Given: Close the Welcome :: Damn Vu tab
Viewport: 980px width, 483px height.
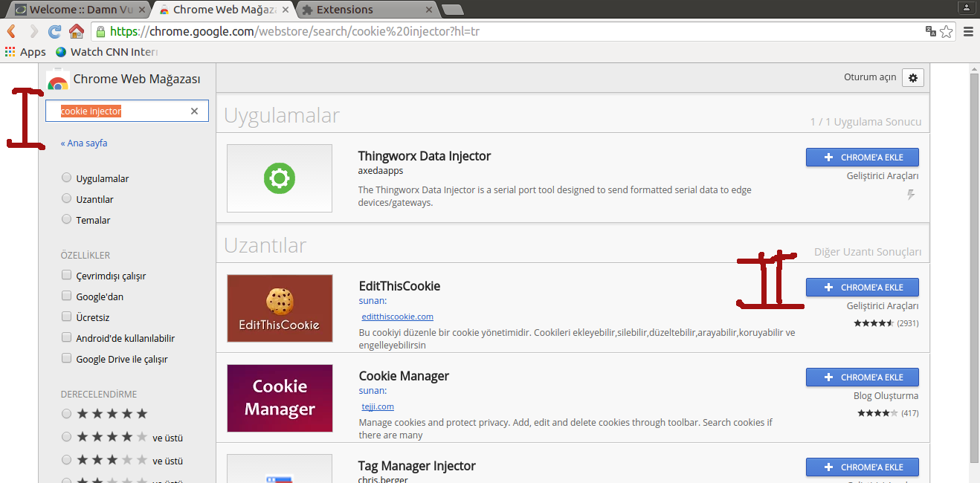Looking at the screenshot, I should click(x=144, y=10).
